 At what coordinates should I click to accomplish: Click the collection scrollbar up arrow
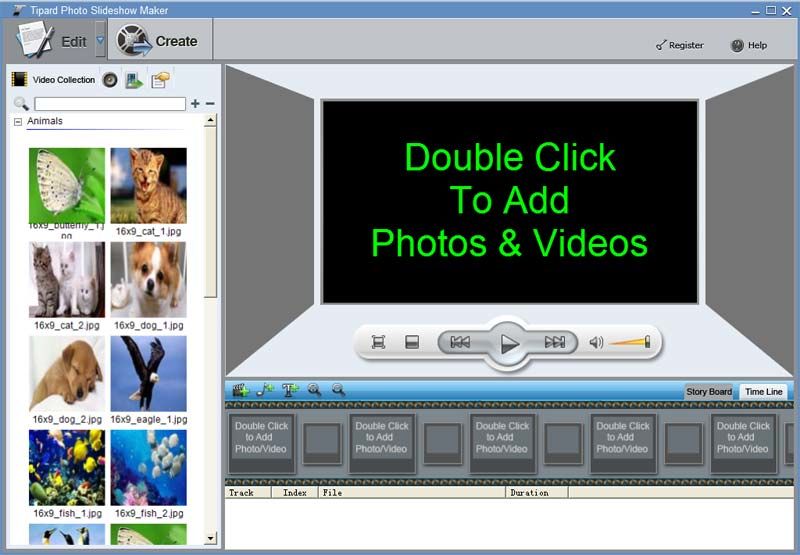pos(211,120)
